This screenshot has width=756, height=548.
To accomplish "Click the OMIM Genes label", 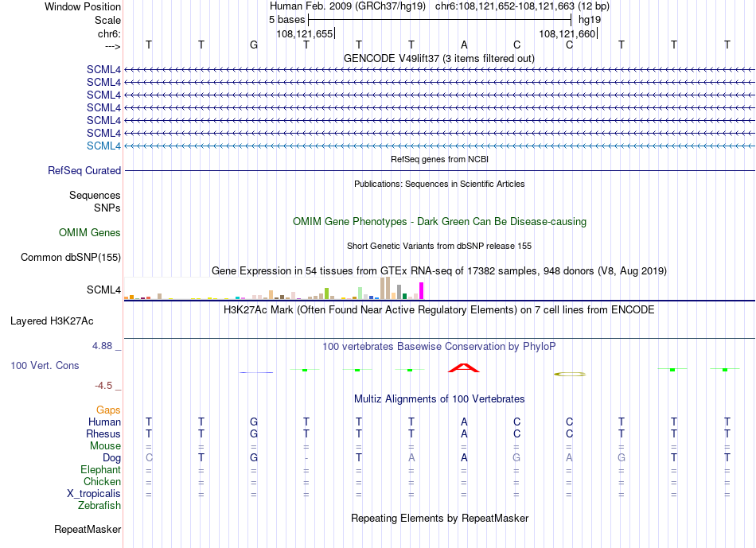I will [x=90, y=233].
